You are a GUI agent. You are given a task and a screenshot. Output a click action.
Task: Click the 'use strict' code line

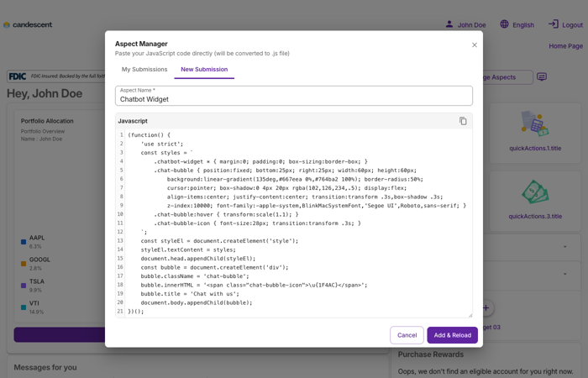[162, 144]
